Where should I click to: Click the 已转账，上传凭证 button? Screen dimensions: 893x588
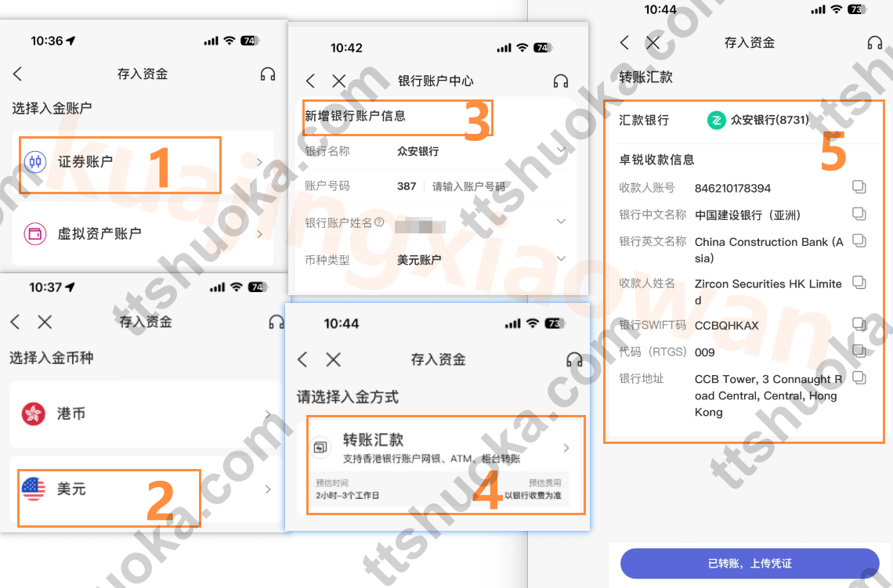click(x=750, y=563)
